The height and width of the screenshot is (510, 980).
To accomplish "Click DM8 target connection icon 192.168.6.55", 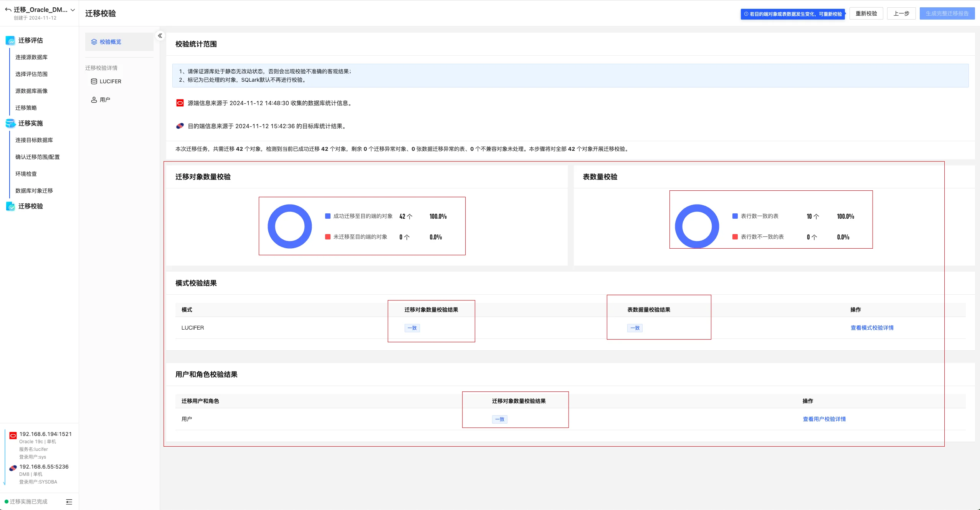I will [13, 468].
